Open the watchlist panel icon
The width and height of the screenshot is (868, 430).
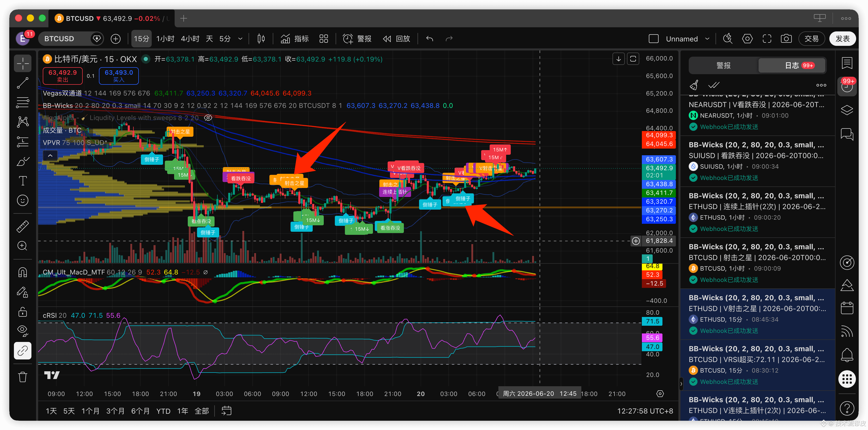[x=847, y=63]
